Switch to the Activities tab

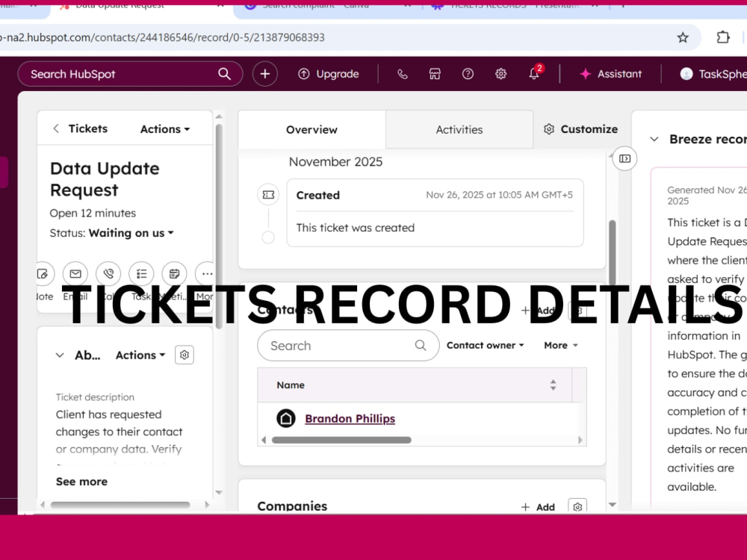click(x=459, y=129)
